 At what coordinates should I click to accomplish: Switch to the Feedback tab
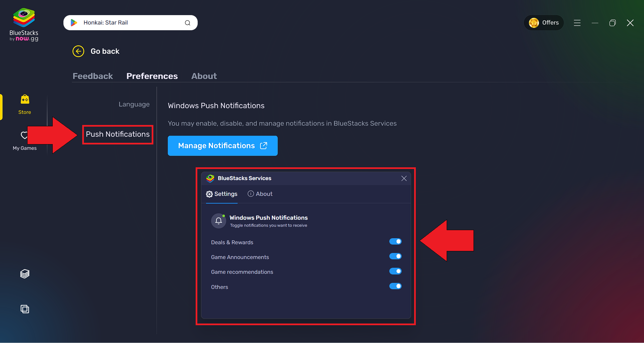click(x=93, y=76)
